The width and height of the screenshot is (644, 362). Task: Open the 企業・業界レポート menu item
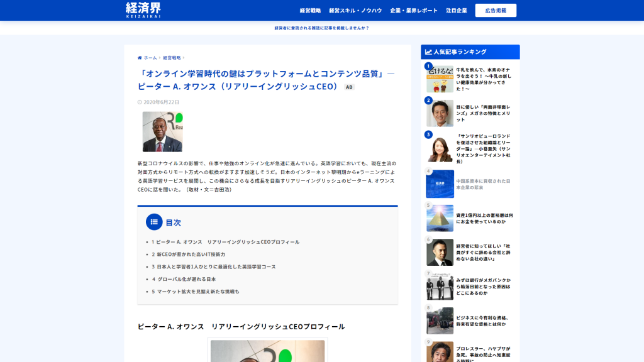point(414,11)
